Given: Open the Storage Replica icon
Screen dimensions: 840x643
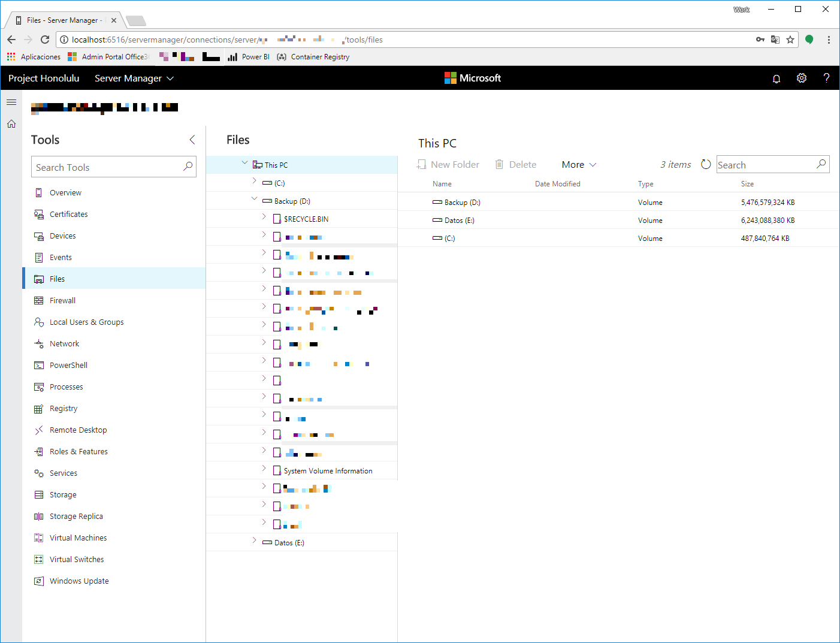Looking at the screenshot, I should click(x=39, y=517).
